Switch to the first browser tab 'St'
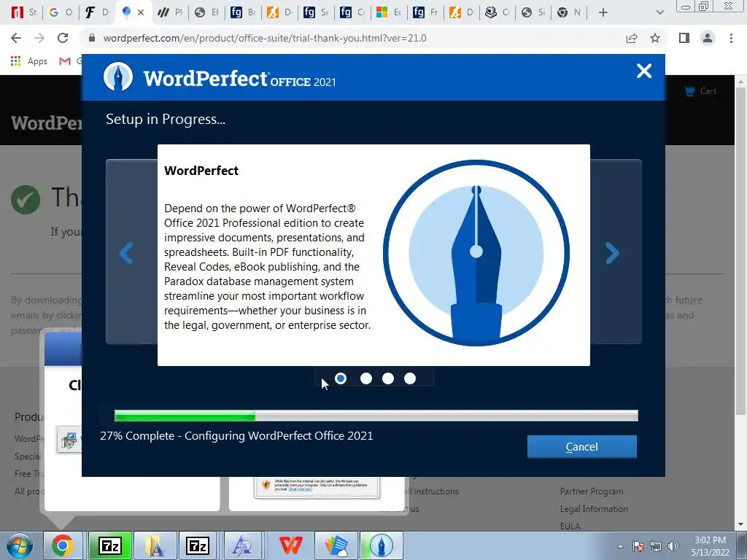Viewport: 747px width, 560px height. coord(24,12)
